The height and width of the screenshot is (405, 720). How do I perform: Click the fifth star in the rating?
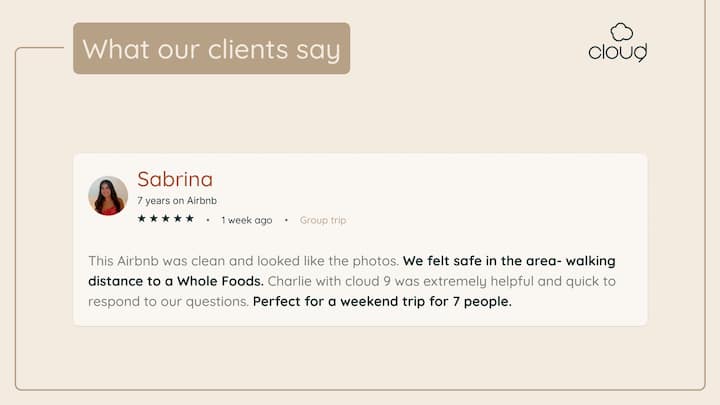coord(190,219)
